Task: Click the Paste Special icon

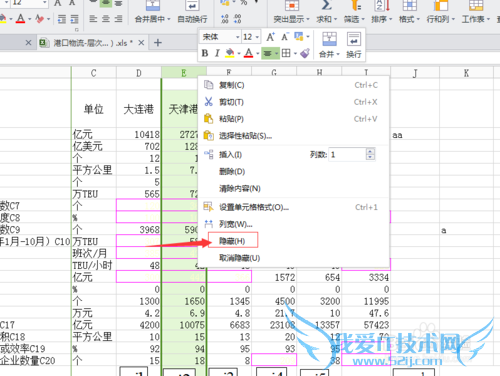Action: (209, 136)
